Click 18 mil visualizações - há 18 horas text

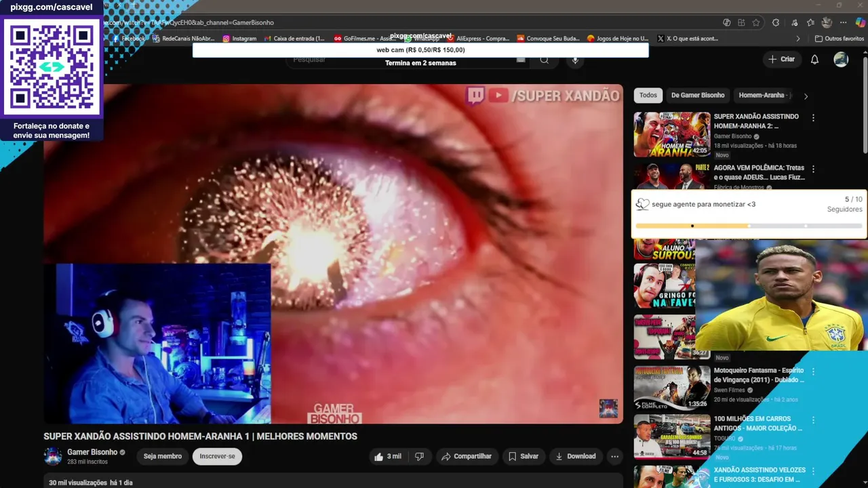pyautogui.click(x=755, y=146)
